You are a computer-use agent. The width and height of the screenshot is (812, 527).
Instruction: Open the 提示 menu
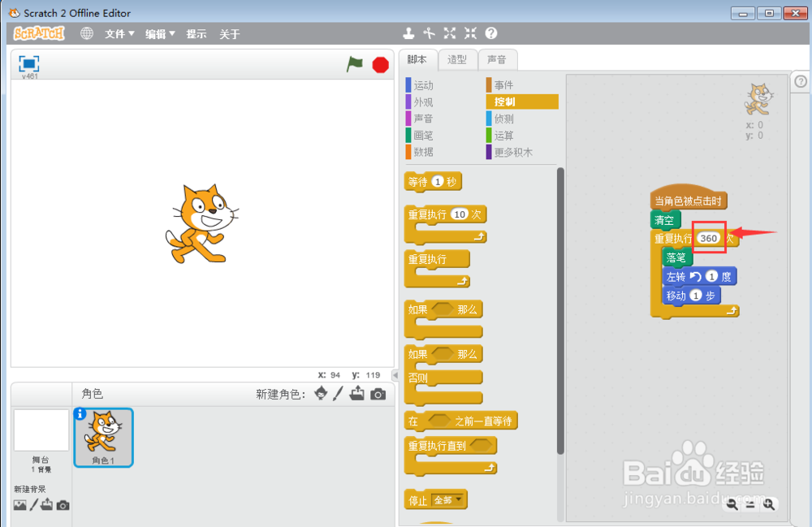[197, 33]
